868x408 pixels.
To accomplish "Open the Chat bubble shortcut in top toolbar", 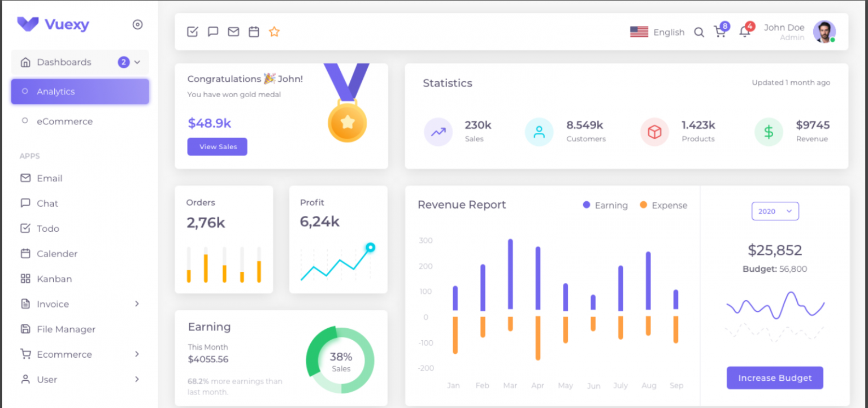I will (212, 32).
